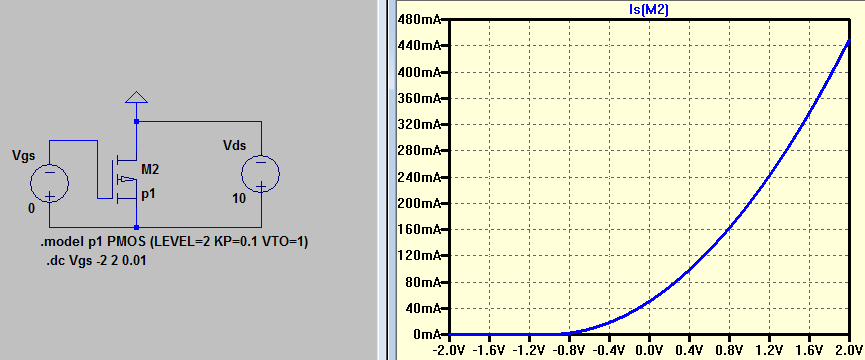Click the value 10 under Vds
Image resolution: width=865 pixels, height=360 pixels.
point(239,199)
